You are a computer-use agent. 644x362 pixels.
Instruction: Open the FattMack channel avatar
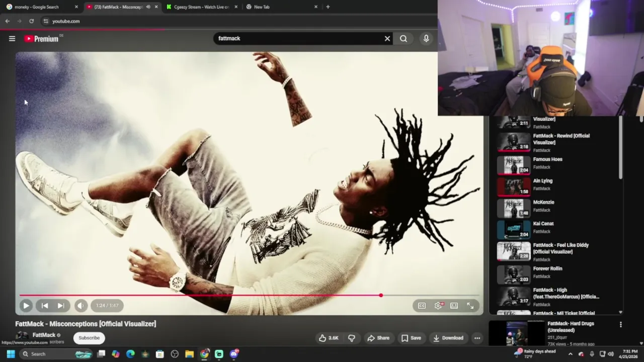pyautogui.click(x=22, y=336)
